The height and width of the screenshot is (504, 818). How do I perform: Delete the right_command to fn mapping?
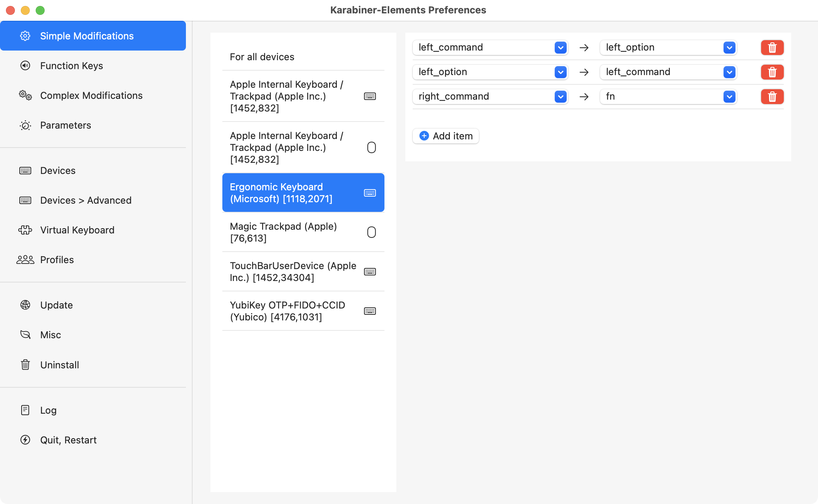click(x=772, y=97)
